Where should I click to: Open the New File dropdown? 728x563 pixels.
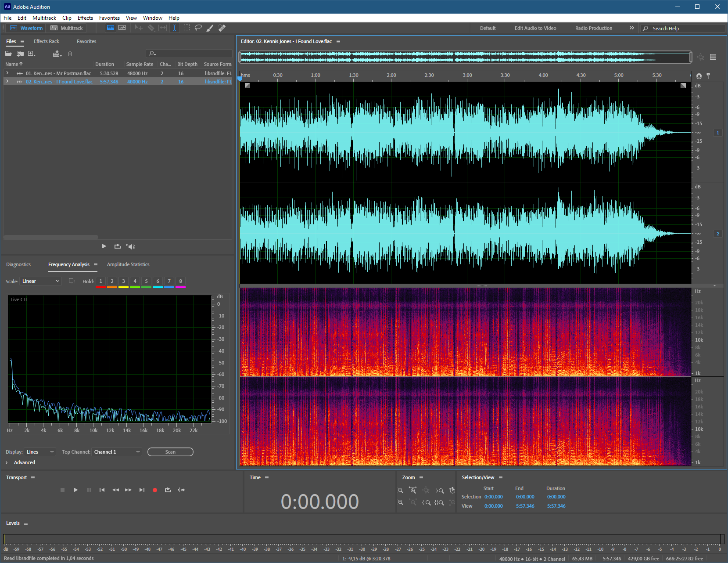(32, 54)
